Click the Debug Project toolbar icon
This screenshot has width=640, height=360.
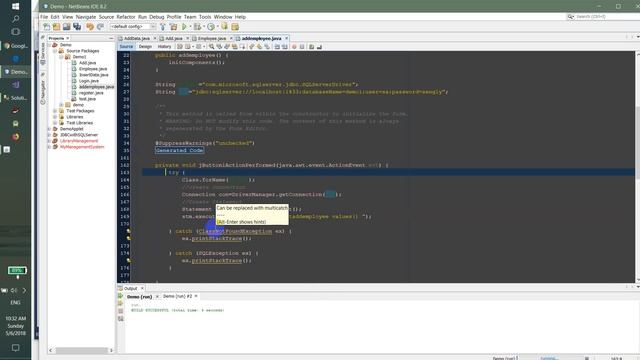198,27
